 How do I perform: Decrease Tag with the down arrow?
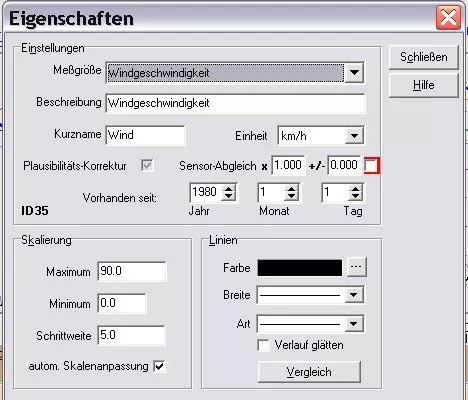[x=355, y=196]
